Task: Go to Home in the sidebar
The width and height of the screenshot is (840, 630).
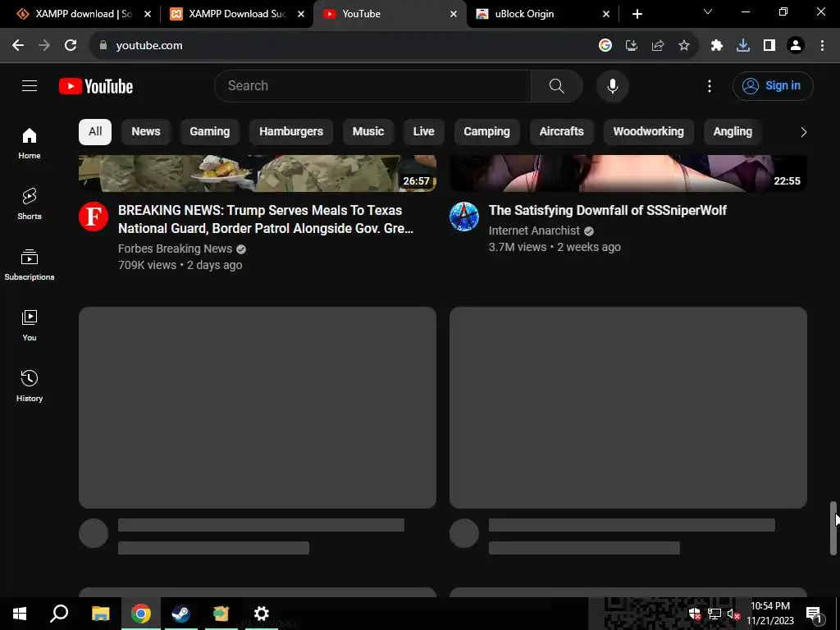Action: coord(30,144)
